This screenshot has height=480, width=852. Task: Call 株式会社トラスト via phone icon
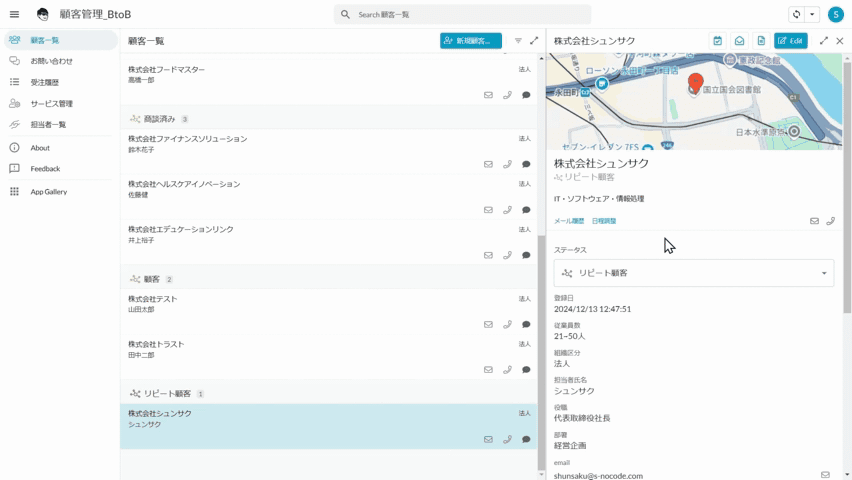point(507,370)
